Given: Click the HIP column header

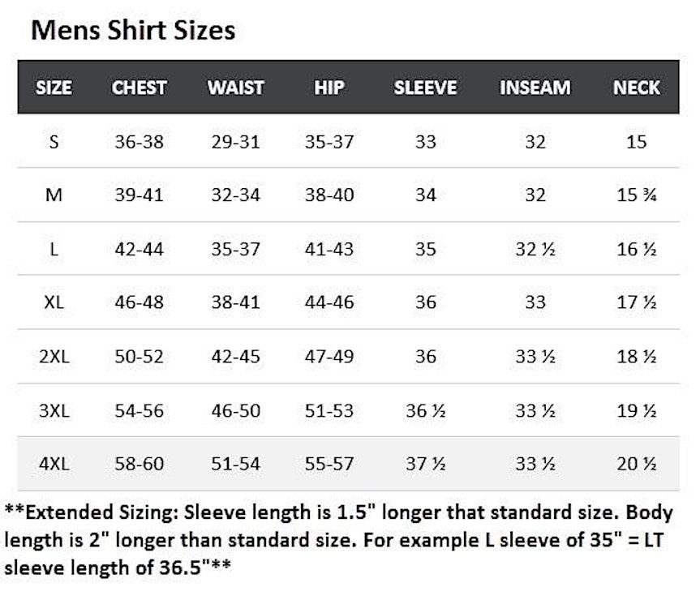Looking at the screenshot, I should coord(329,88).
